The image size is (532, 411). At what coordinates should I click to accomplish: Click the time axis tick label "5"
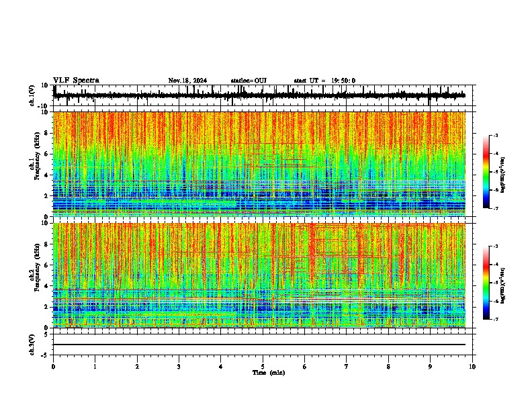pos(263,367)
